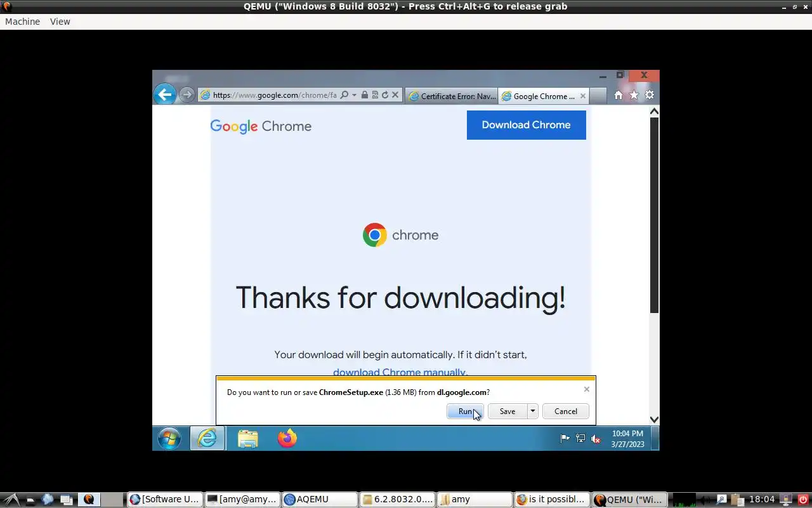This screenshot has width=812, height=508.
Task: Switch to 6.2.8032.0 taskbar window
Action: coord(397,500)
